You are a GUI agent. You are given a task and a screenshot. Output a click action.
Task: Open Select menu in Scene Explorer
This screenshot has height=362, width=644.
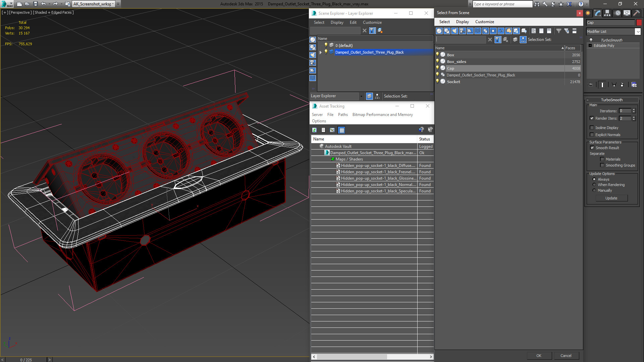(319, 22)
